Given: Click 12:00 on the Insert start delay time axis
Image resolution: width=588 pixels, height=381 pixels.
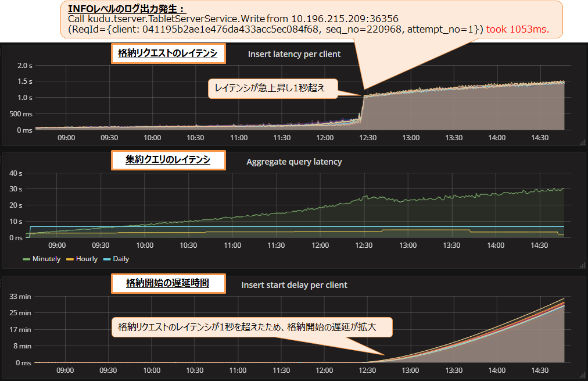Looking at the screenshot, I should (324, 371).
